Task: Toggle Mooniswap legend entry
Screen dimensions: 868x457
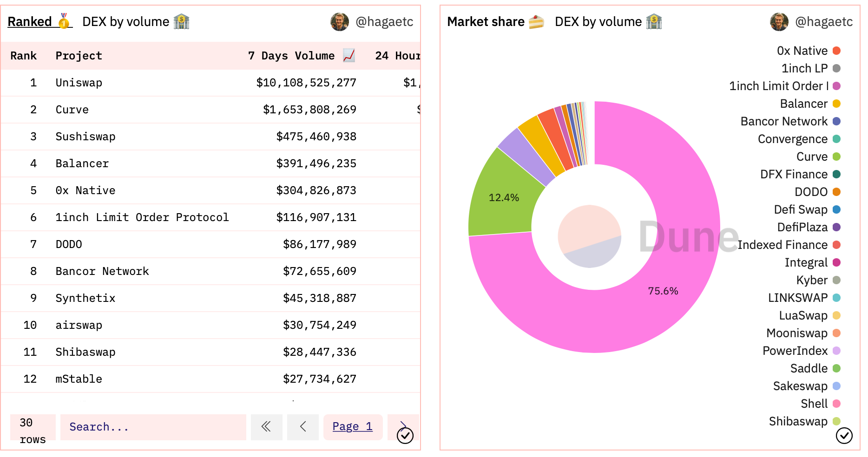Action: tap(803, 333)
